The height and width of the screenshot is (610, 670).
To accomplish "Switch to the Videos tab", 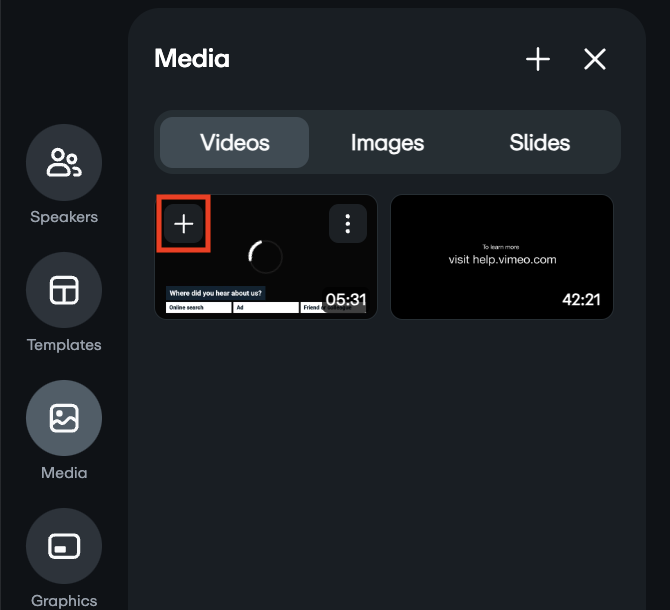I will point(235,143).
